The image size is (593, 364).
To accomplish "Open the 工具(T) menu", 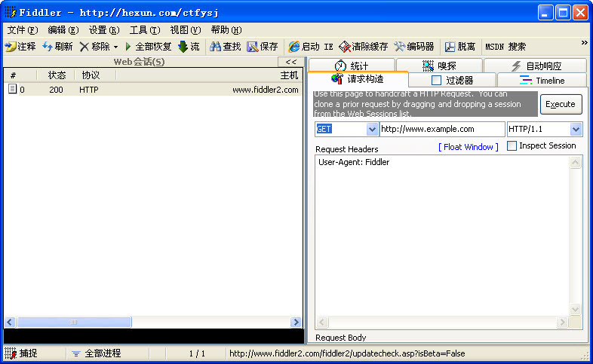I will (145, 30).
